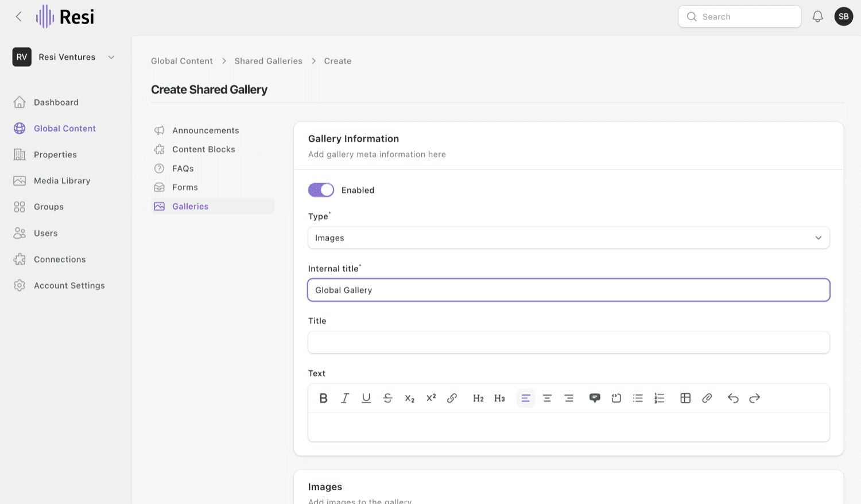The image size is (861, 504).
Task: Toggle bold formatting in the Text editor
Action: (323, 398)
